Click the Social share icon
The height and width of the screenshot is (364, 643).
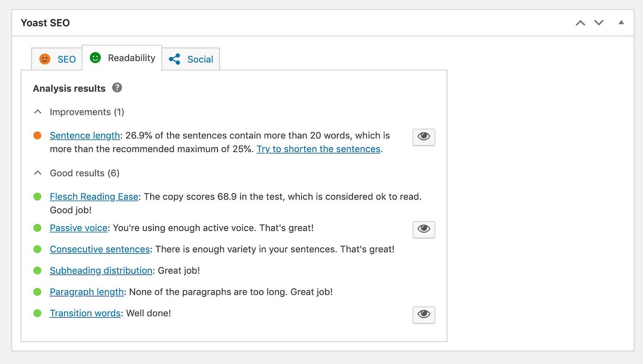click(174, 59)
